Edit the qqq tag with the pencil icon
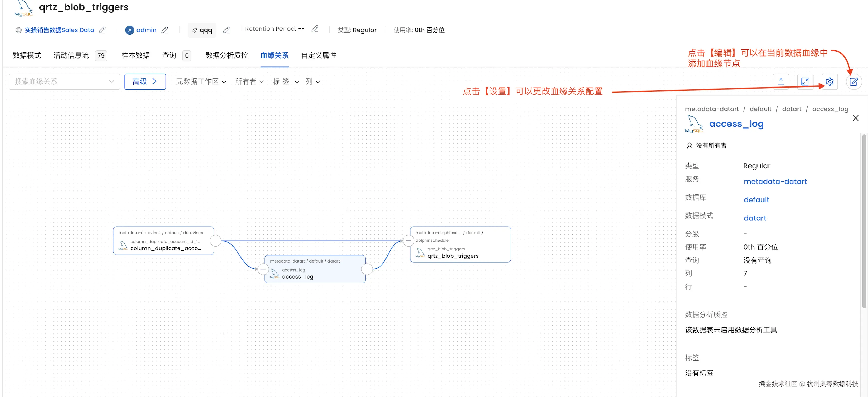 [227, 30]
